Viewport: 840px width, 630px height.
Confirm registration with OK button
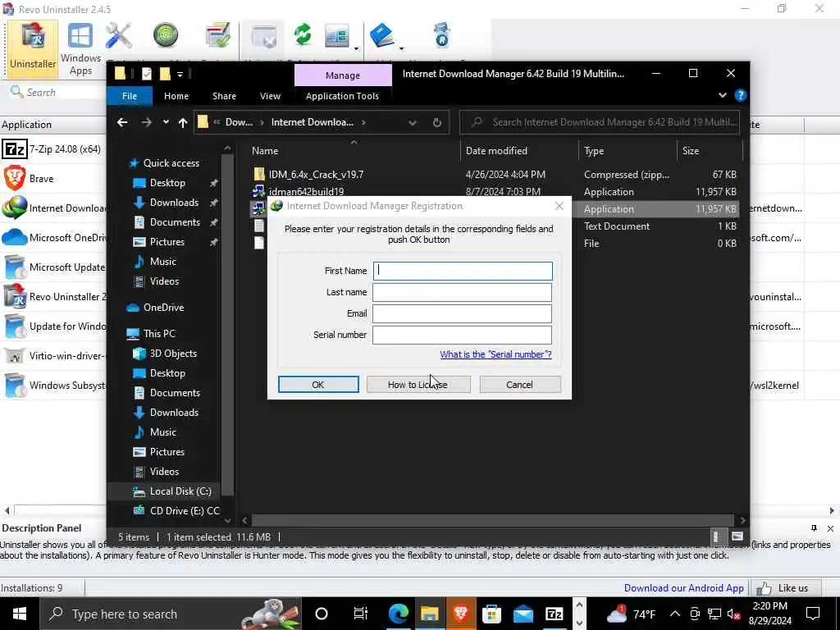coord(318,384)
